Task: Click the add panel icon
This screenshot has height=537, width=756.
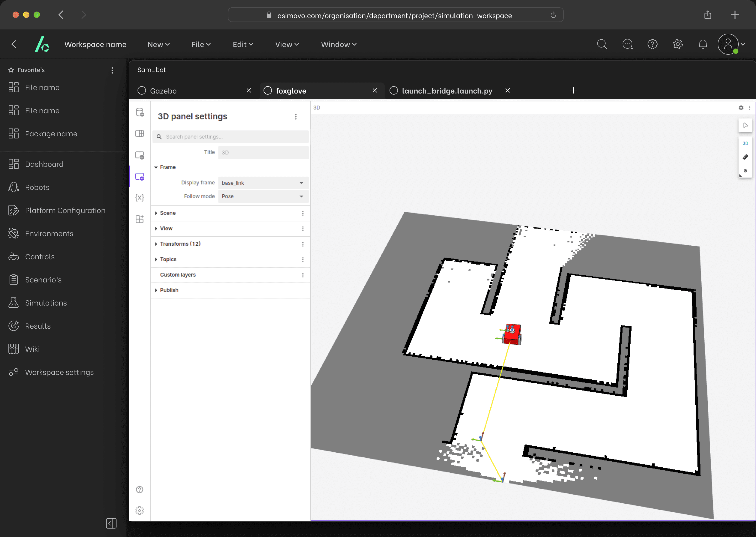Action: (140, 156)
